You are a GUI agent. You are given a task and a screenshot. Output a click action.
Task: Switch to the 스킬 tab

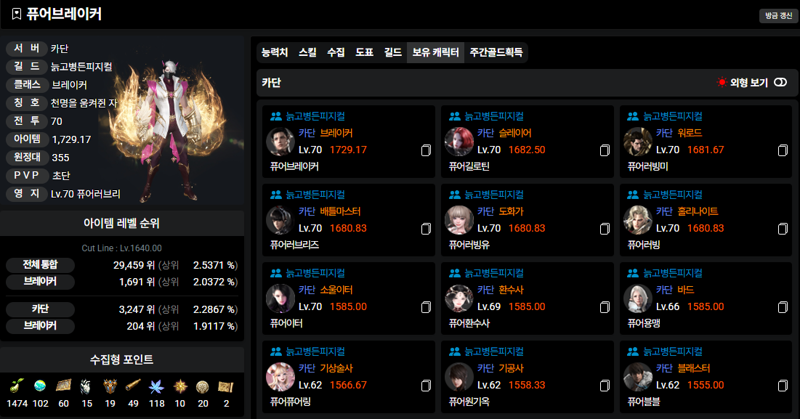pyautogui.click(x=308, y=52)
